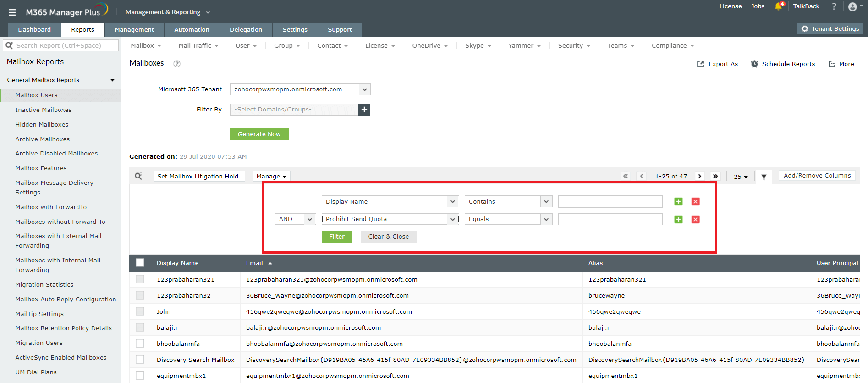Remove the Display Name filter condition
Viewport: 868px width, 383px height.
(696, 201)
